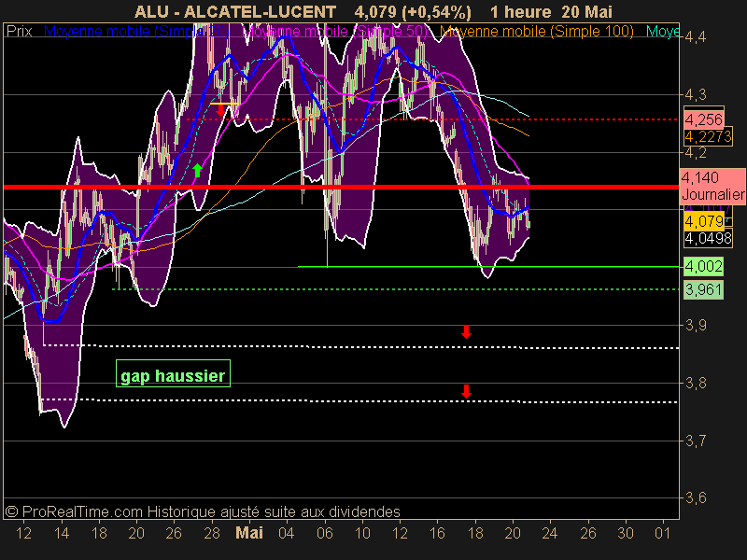Screen dimensions: 747x560
Task: Click the 14 date label on time axis
Action: tap(62, 532)
